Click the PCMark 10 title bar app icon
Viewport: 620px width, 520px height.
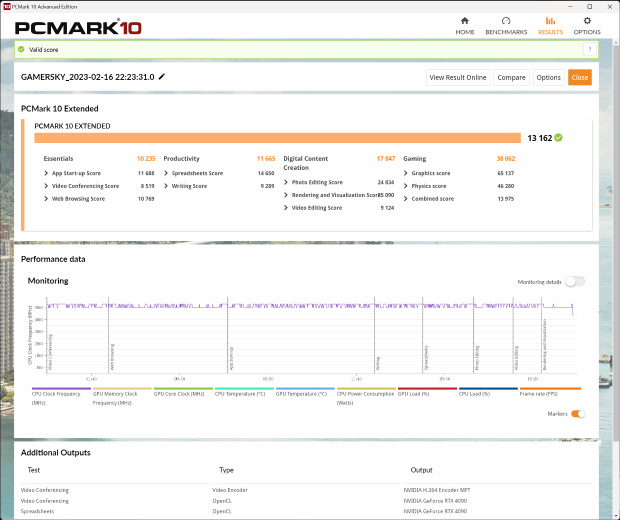(x=6, y=6)
